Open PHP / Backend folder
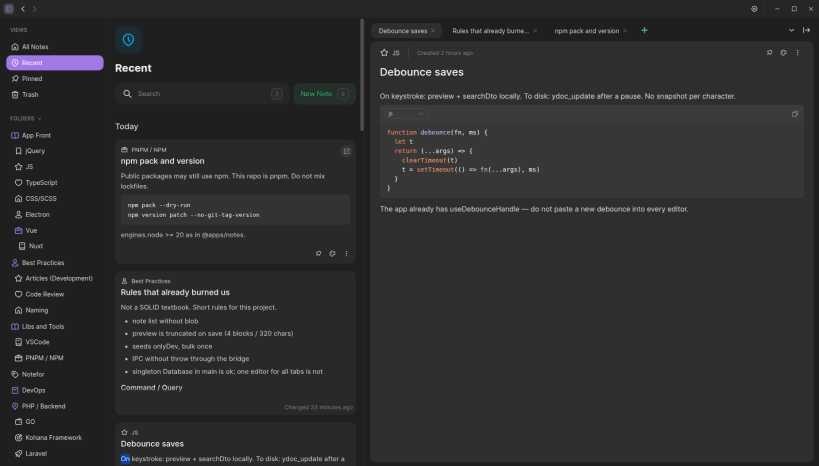Screen dimensions: 819x466 (54, 406)
